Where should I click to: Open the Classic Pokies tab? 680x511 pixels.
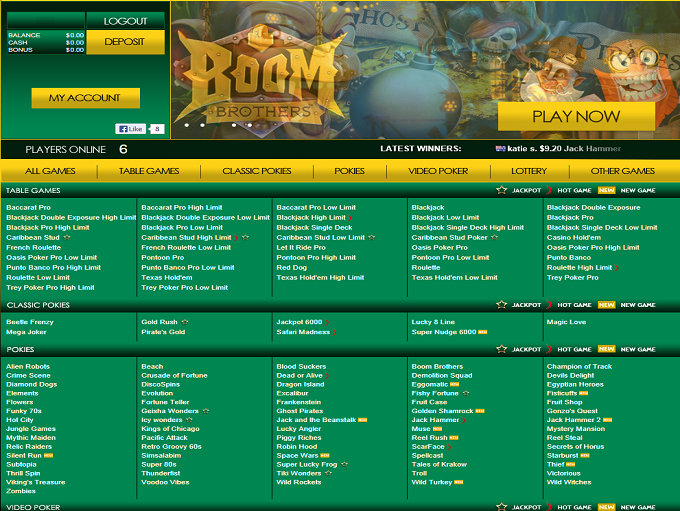257,171
